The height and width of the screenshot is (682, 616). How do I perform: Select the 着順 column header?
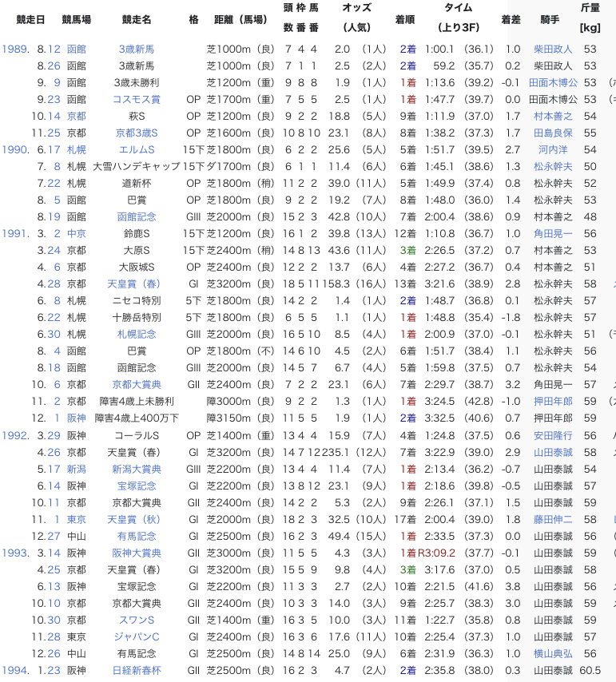405,20
